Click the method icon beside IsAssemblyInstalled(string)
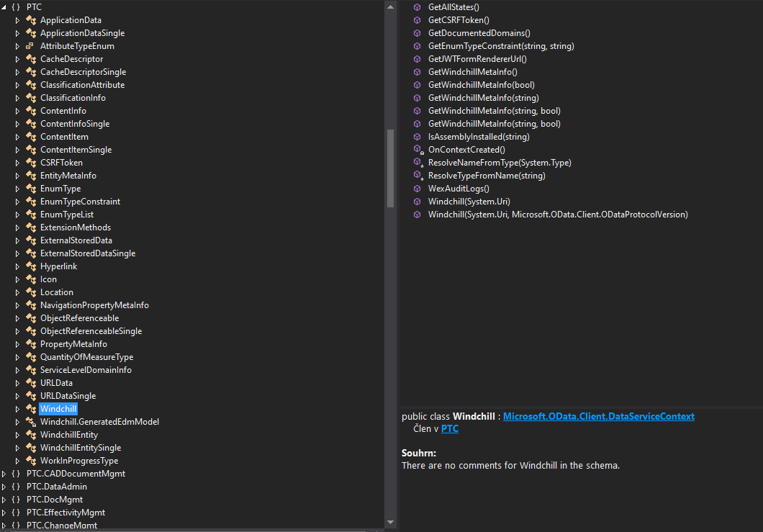Viewport: 763px width, 532px height. click(x=416, y=136)
